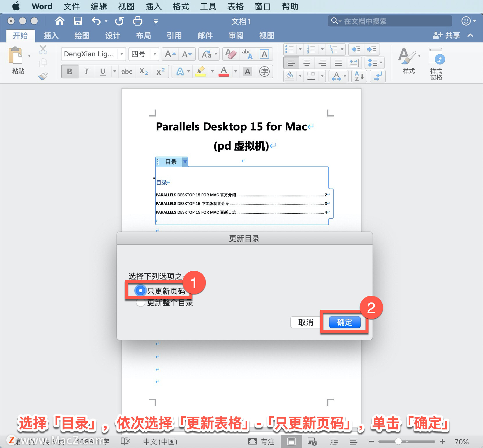
Task: Open the font size dropdown
Action: pyautogui.click(x=155, y=54)
